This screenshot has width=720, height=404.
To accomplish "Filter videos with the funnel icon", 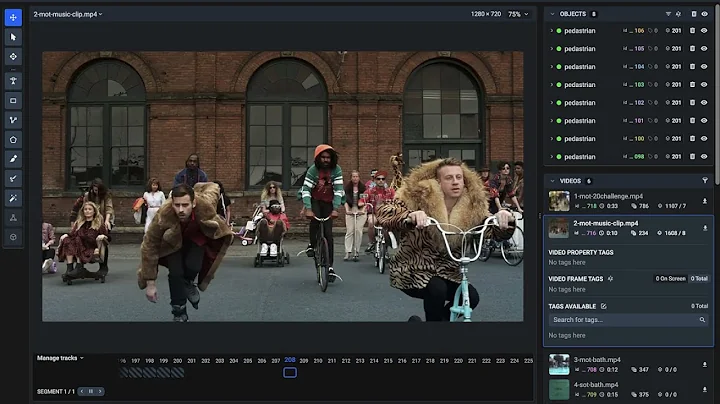I will tap(705, 181).
